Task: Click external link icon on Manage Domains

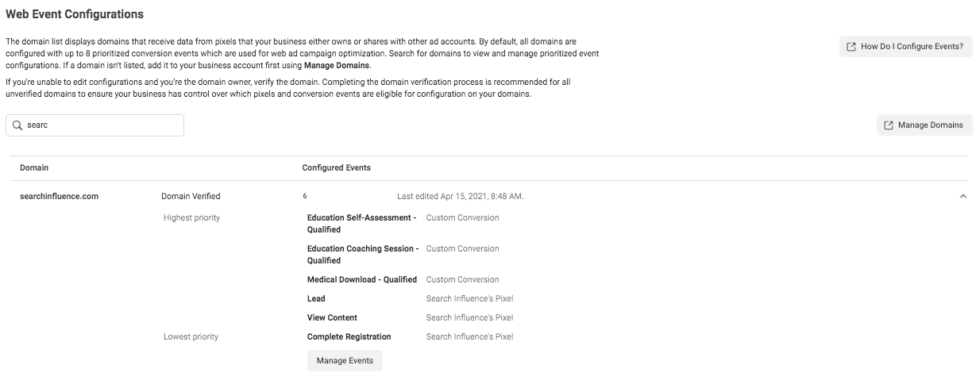Action: [889, 125]
